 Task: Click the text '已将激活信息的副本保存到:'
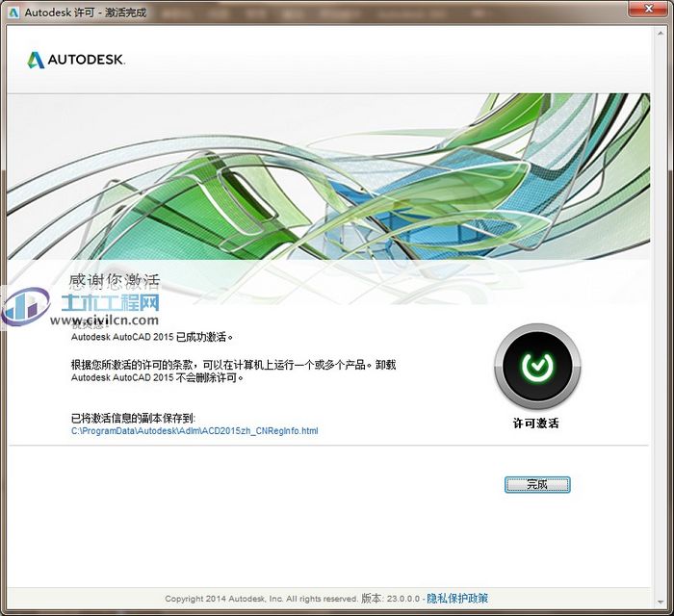[133, 418]
